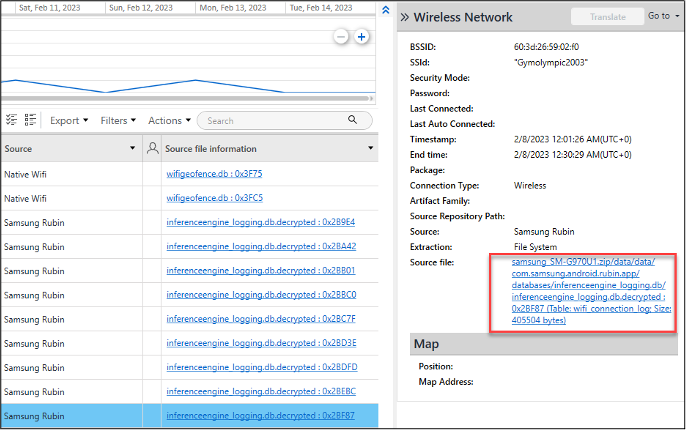Open the wifigeofence.db : 0x3F75 link
This screenshot has width=686, height=430.
tap(214, 174)
